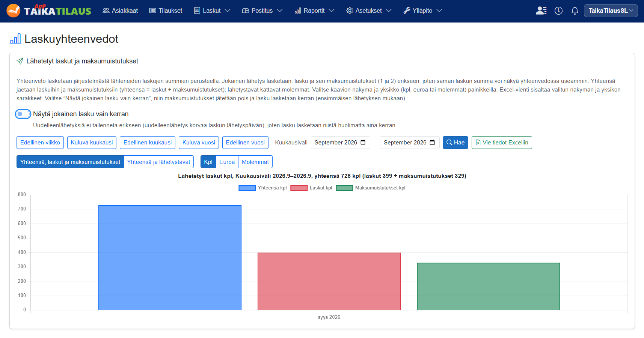The width and height of the screenshot is (644, 338).
Task: Click calendar icon in end month field
Action: pos(432,143)
